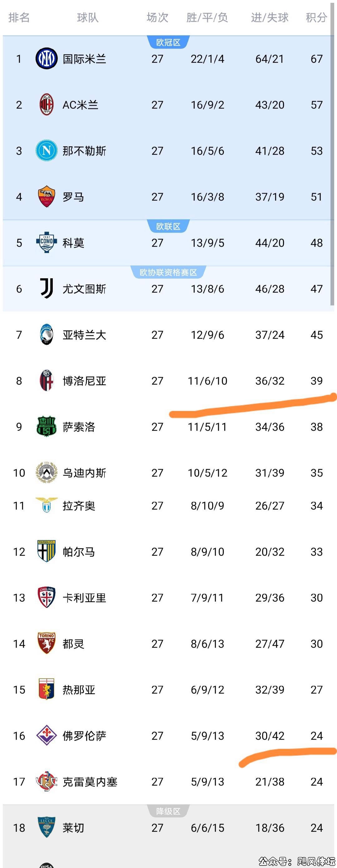Open team name 亚特兰大
Viewport: 337px width, 868px height.
coord(84,335)
